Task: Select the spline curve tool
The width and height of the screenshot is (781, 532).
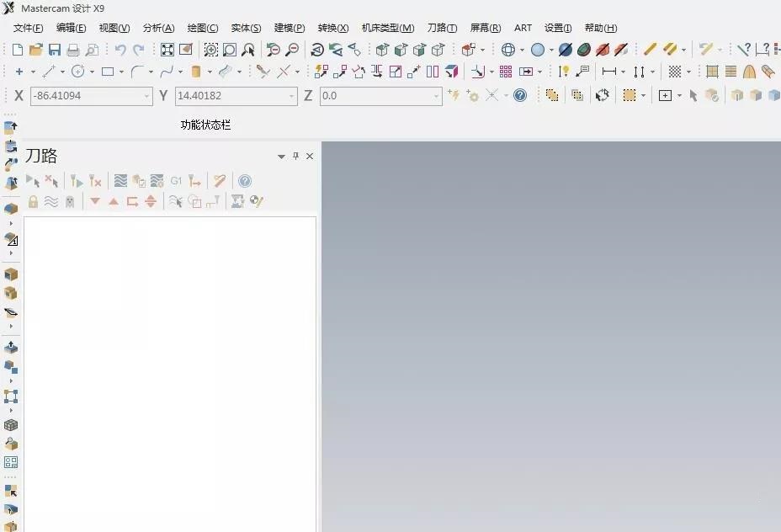Action: pos(167,72)
